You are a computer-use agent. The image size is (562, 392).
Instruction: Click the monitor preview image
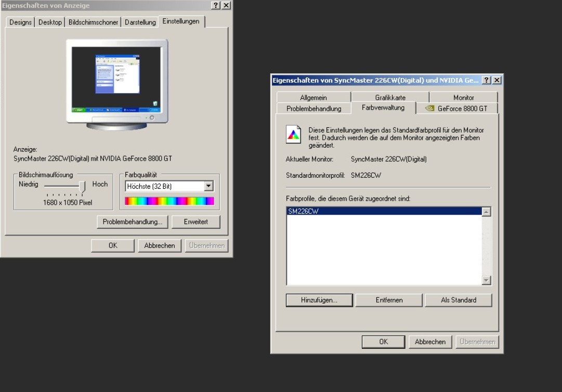117,83
